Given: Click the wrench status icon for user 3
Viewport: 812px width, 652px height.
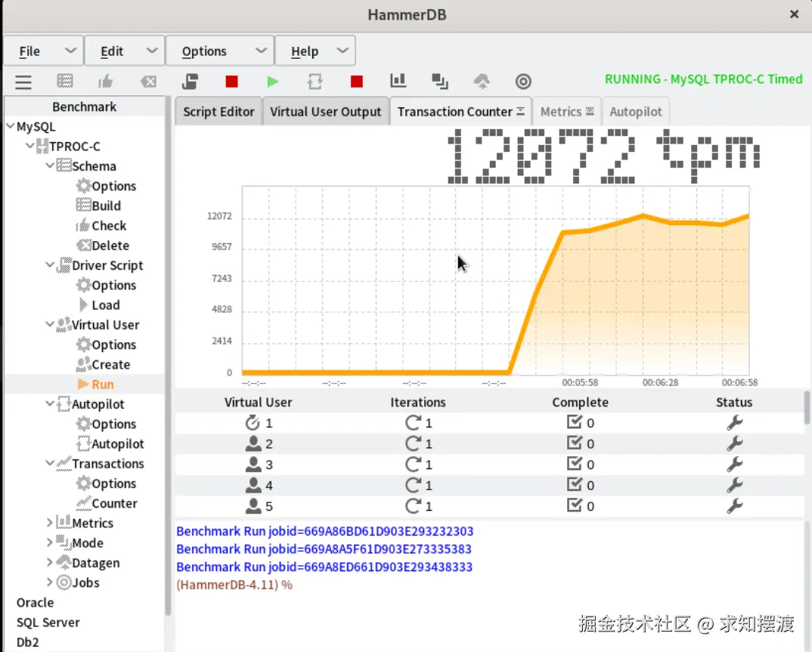Looking at the screenshot, I should (734, 464).
